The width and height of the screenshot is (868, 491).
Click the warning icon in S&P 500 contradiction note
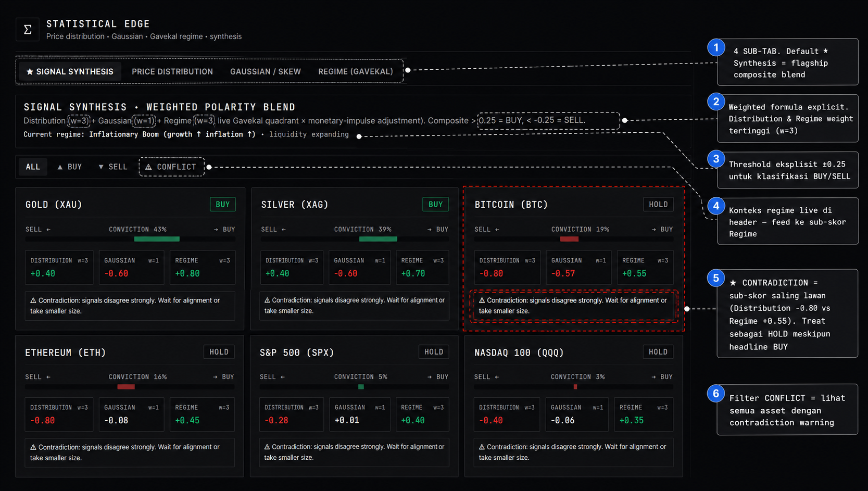click(x=267, y=447)
